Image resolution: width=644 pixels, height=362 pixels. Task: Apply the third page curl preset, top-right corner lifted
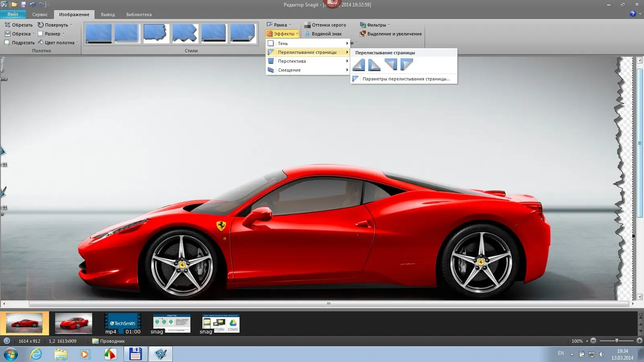coord(391,64)
